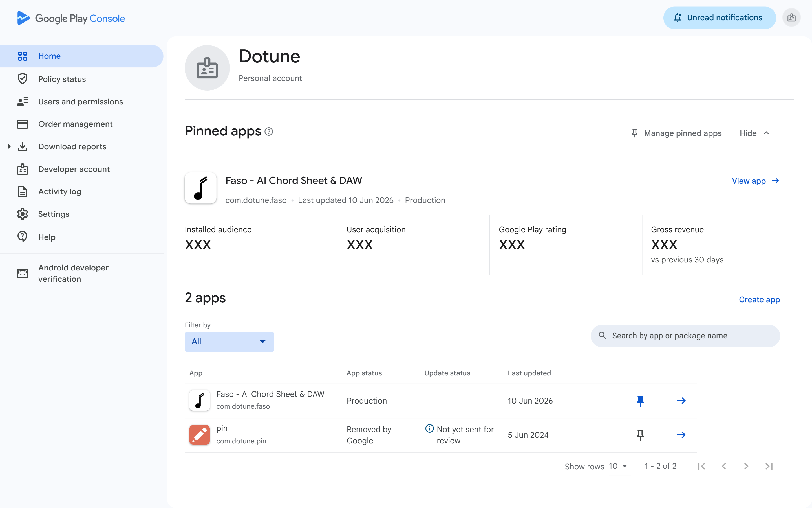Image resolution: width=812 pixels, height=508 pixels.
Task: Click the Settings gear icon
Action: click(23, 214)
